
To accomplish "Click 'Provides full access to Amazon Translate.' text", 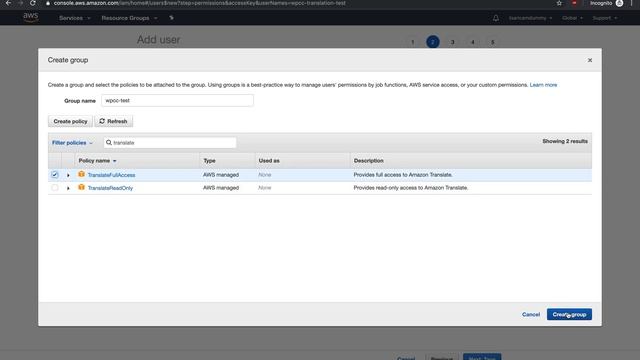I will point(403,175).
